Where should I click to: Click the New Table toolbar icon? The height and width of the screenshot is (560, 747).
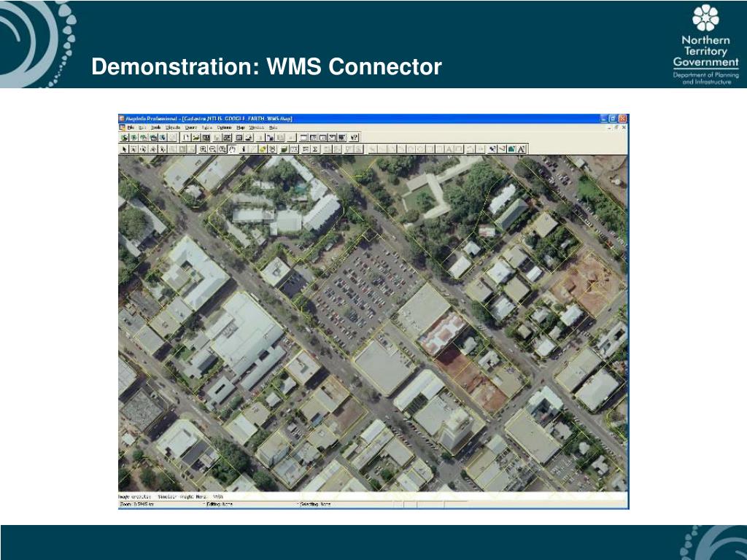186,138
